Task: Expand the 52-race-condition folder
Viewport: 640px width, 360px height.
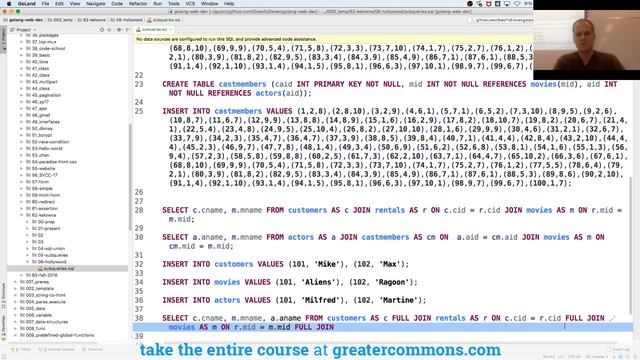Action: click(21, 142)
